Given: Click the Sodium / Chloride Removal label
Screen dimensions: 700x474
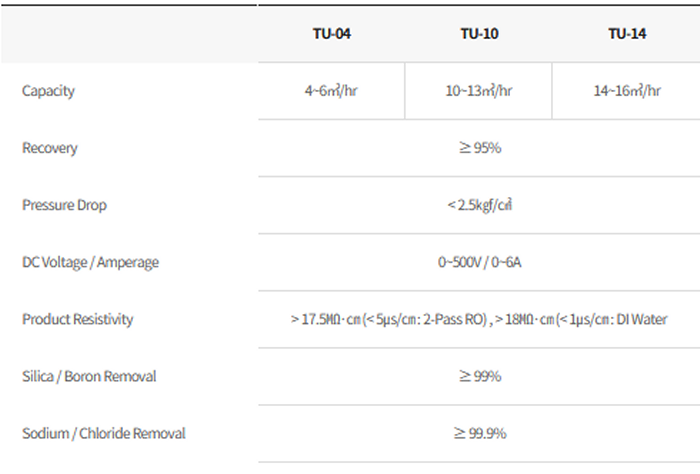Looking at the screenshot, I should (x=103, y=433).
